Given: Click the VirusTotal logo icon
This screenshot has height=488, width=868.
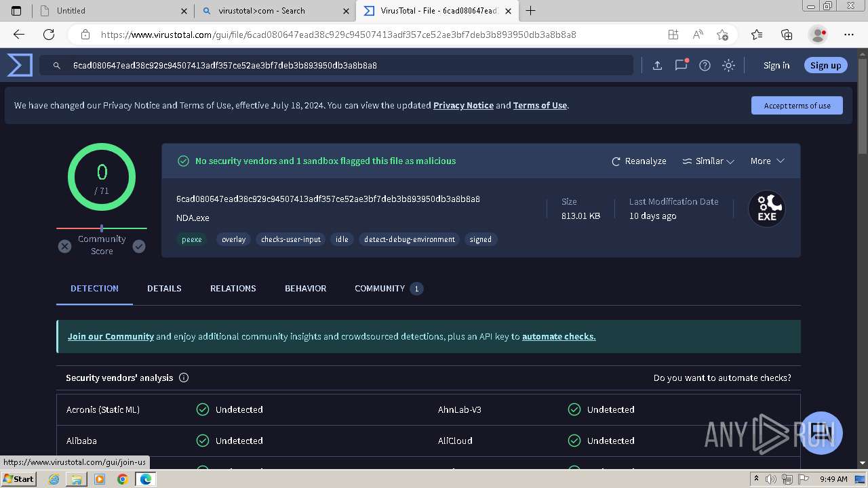Looking at the screenshot, I should (x=20, y=65).
